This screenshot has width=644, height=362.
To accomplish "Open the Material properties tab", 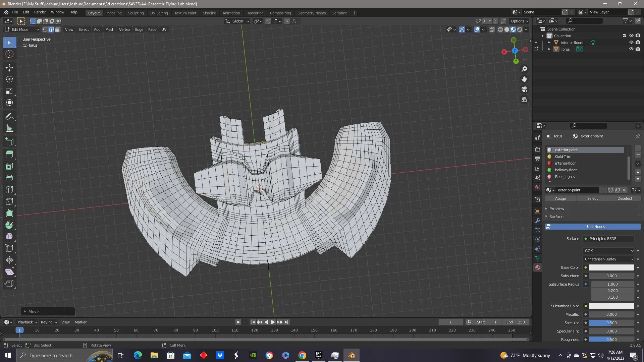I will (538, 267).
